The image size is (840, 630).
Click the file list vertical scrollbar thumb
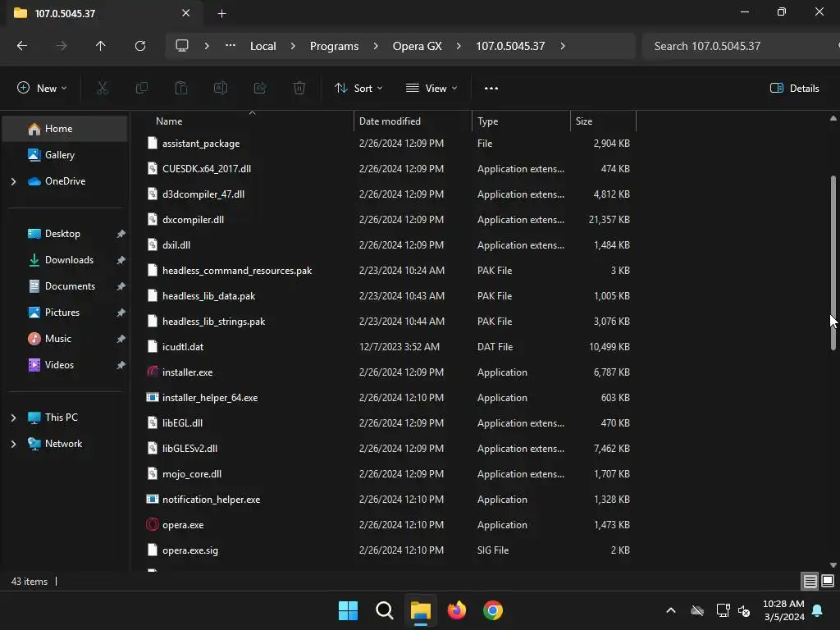(833, 262)
